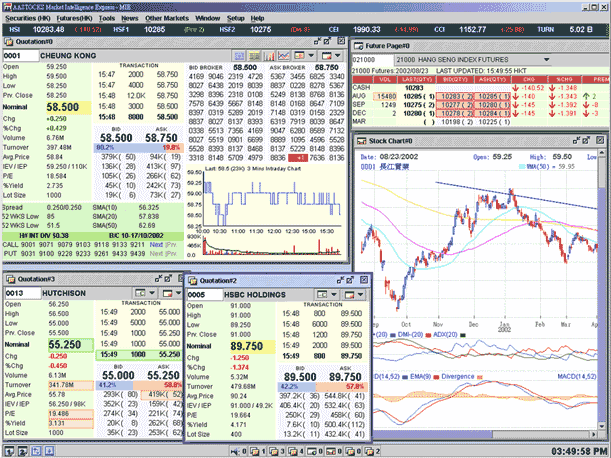Open the line chart icon in Quotation#0 toolbar
This screenshot has height=458, width=611.
point(284,56)
